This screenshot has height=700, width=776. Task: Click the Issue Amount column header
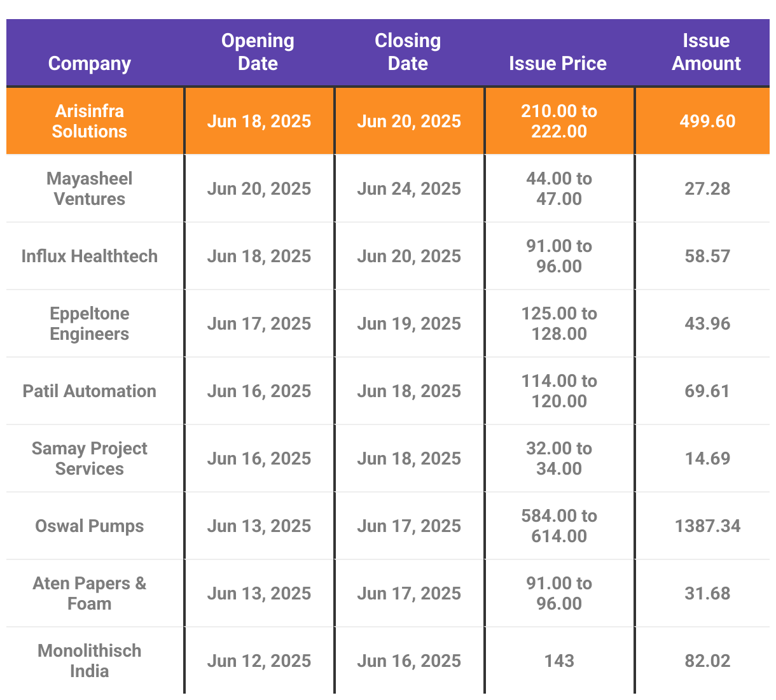706,52
